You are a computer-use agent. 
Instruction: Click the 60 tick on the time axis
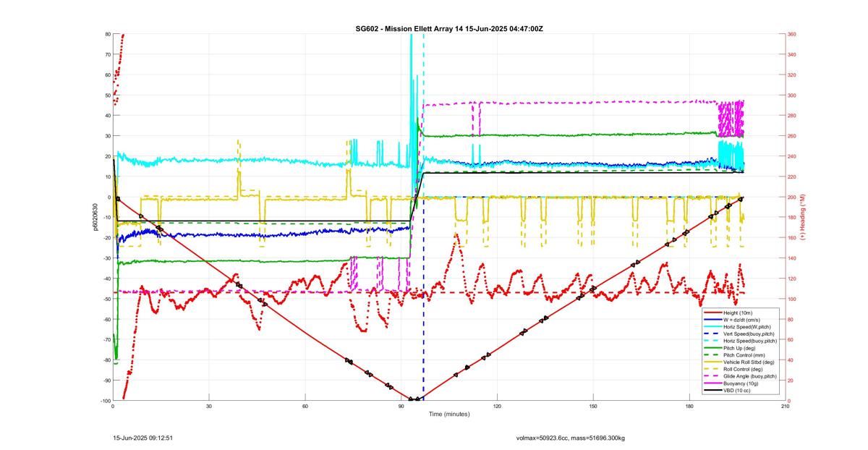tap(305, 406)
